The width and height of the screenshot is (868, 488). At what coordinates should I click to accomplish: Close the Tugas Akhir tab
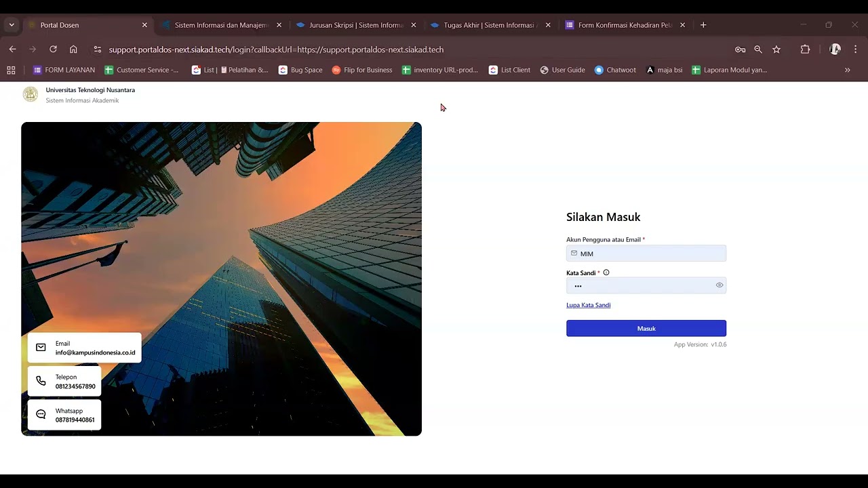(548, 25)
